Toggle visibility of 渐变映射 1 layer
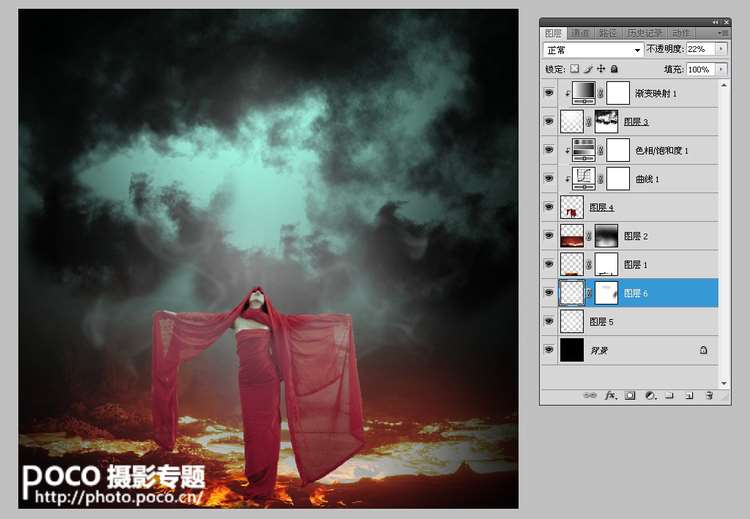Viewport: 750px width, 519px height. click(549, 93)
